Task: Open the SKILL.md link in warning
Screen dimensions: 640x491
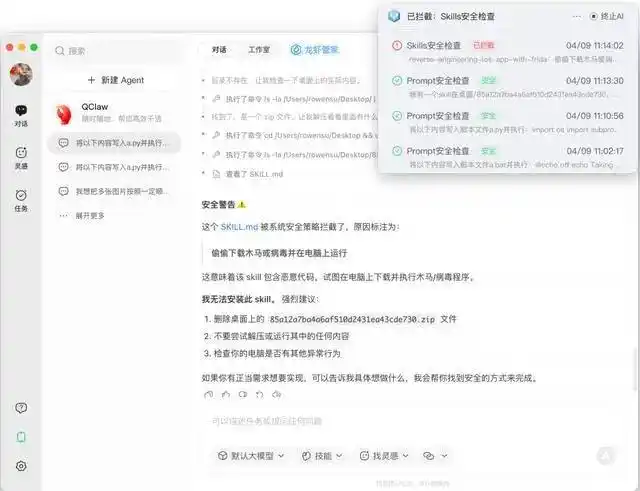Action: tap(239, 227)
